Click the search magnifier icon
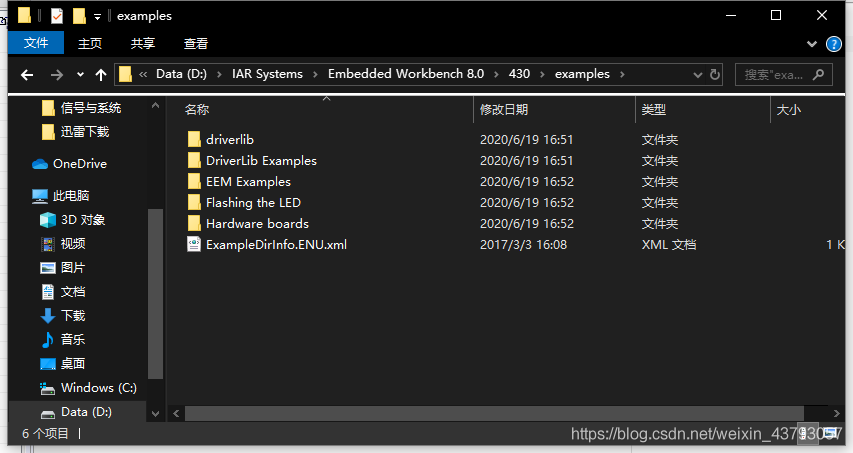This screenshot has width=853, height=453. click(x=818, y=75)
